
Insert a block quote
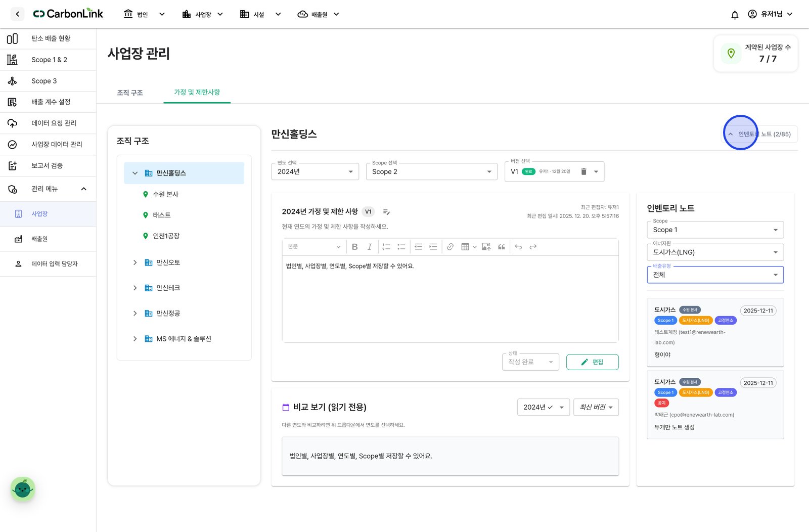[x=502, y=247]
